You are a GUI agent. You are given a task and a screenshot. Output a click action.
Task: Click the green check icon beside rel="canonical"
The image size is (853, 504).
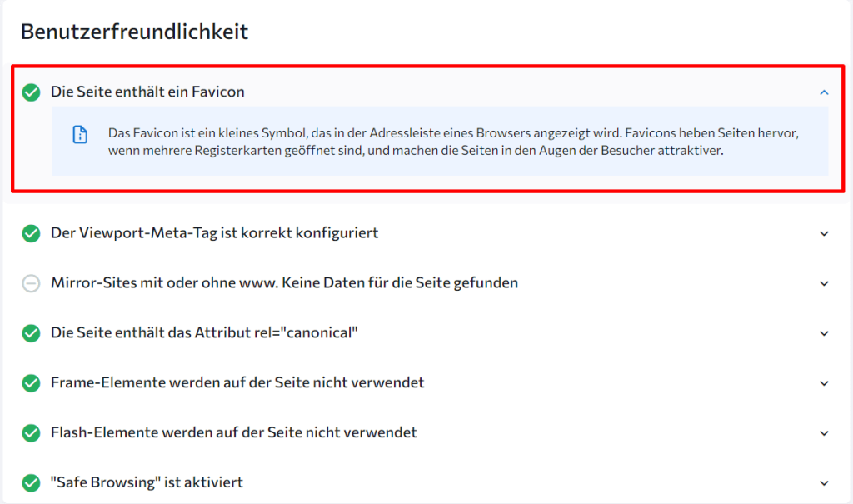click(31, 333)
